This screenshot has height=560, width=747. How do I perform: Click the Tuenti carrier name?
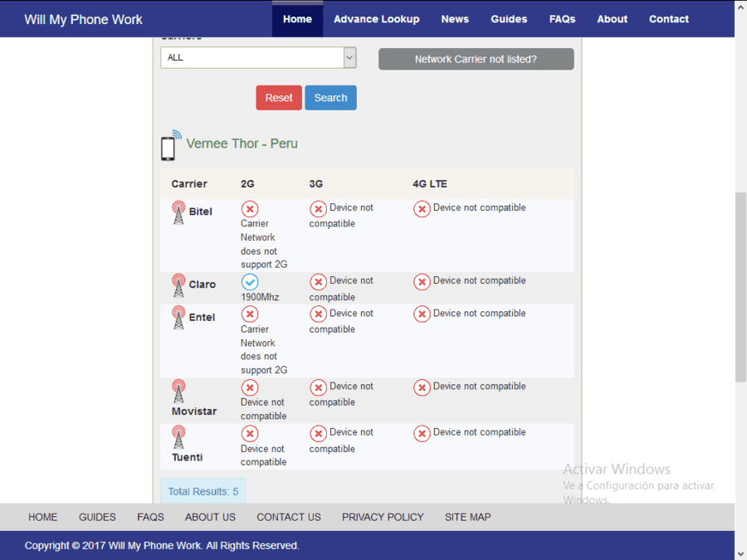[x=188, y=457]
